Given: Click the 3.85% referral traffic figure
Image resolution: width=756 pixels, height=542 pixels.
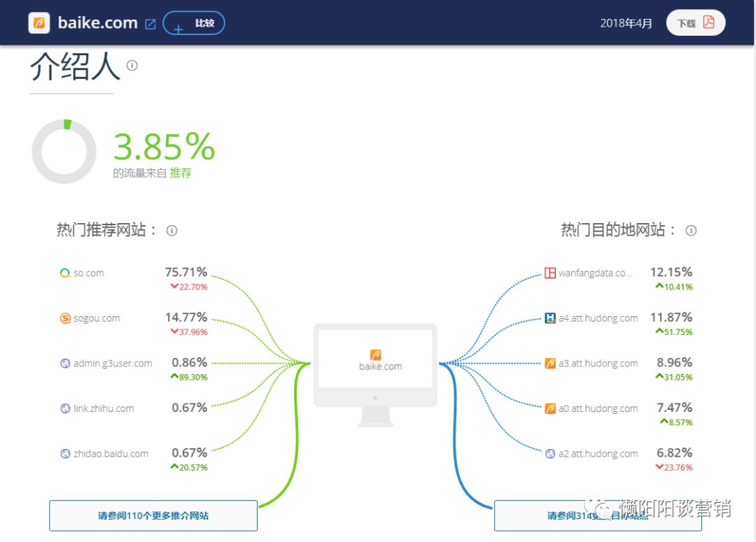Looking at the screenshot, I should [164, 146].
